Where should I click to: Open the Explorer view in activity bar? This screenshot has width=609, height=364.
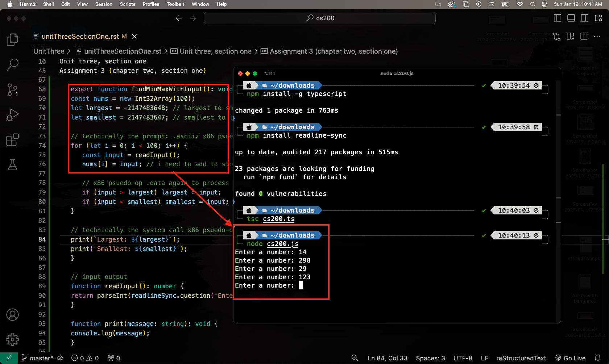pos(12,39)
